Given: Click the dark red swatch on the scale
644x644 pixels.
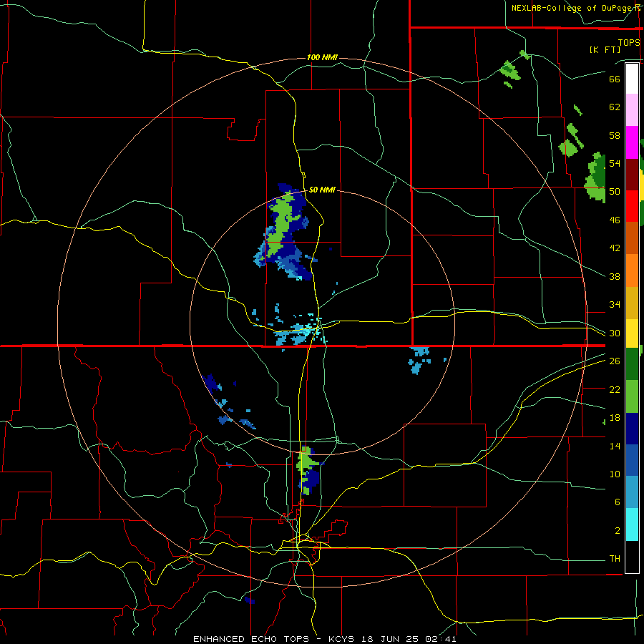Looking at the screenshot, I should click(632, 175).
